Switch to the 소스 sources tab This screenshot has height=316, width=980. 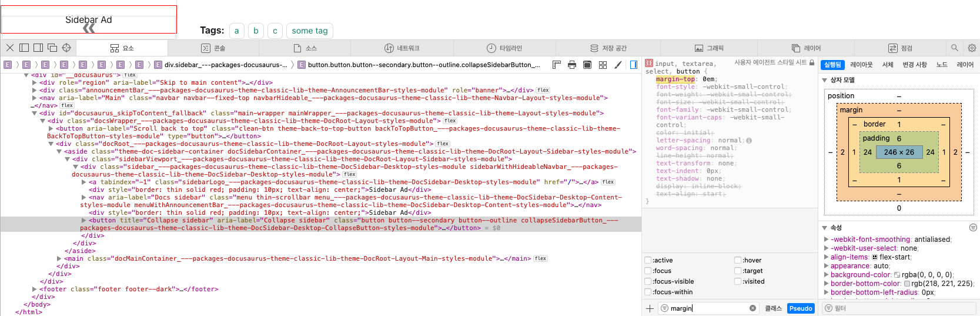[x=305, y=48]
